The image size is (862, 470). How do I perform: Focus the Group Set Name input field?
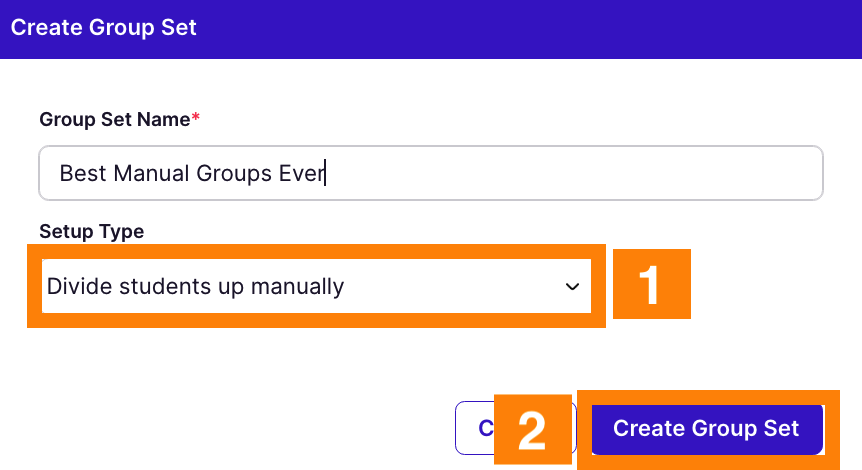(x=430, y=173)
